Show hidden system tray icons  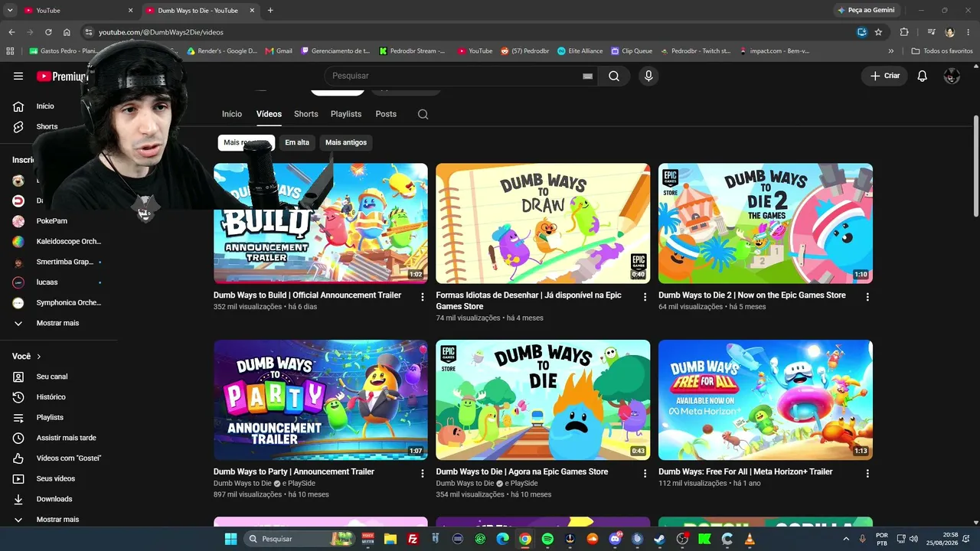pyautogui.click(x=846, y=539)
